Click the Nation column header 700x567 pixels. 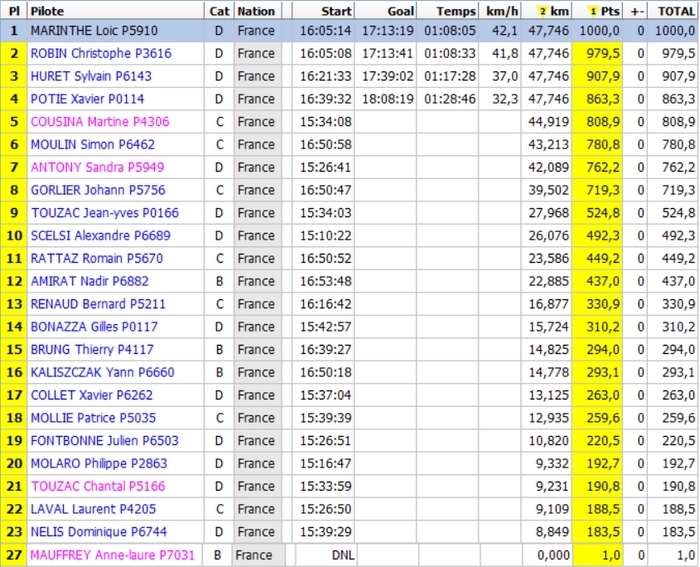pos(256,10)
